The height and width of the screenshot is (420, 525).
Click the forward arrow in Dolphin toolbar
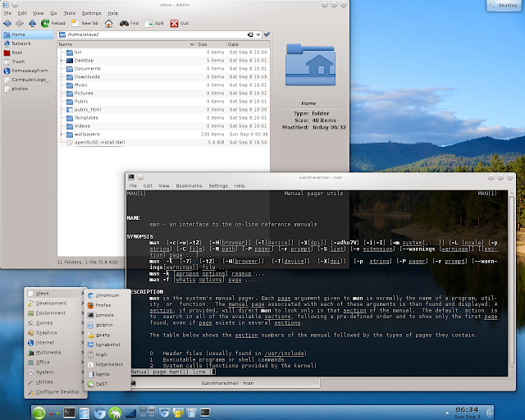coord(20,23)
